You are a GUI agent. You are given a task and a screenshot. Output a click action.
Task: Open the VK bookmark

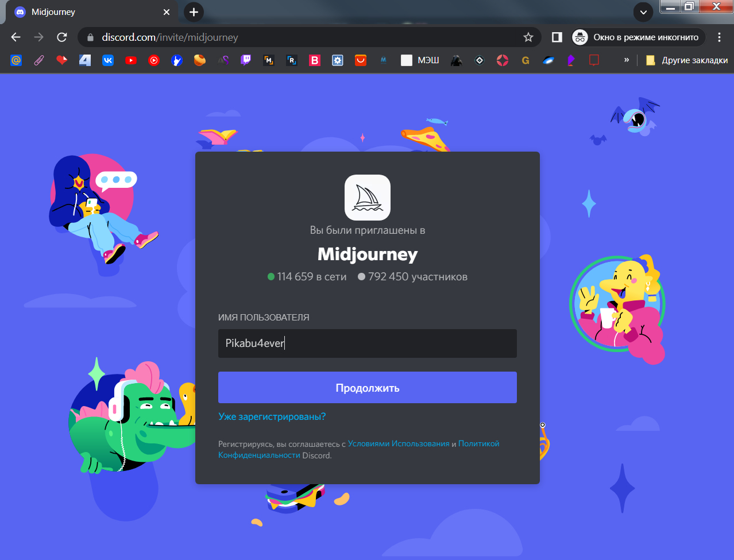click(x=108, y=60)
